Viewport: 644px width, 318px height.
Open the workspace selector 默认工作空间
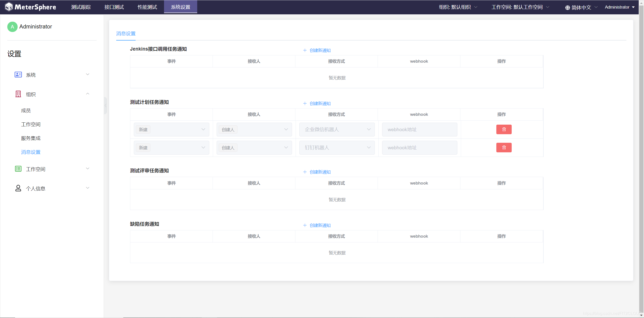[520, 7]
